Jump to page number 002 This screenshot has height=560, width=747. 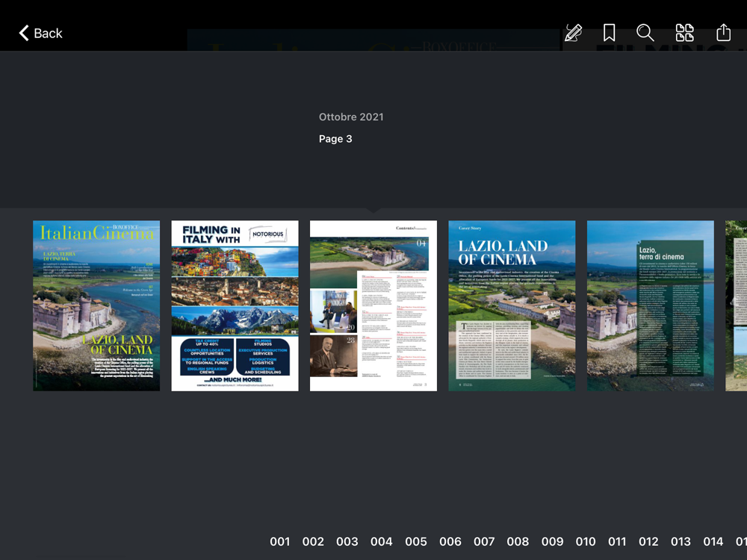(313, 541)
